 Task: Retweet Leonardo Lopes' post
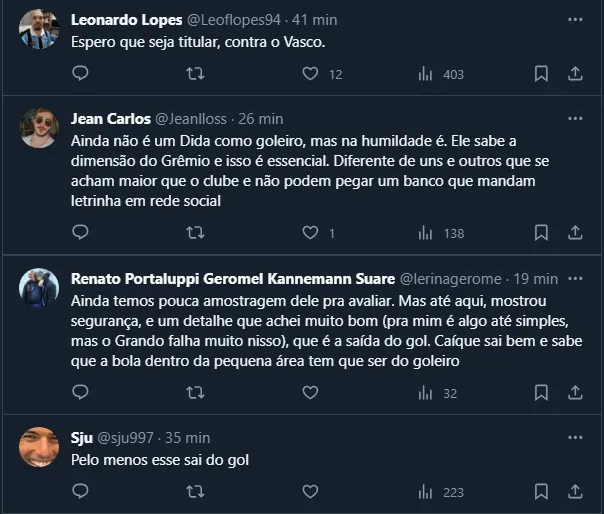196,73
